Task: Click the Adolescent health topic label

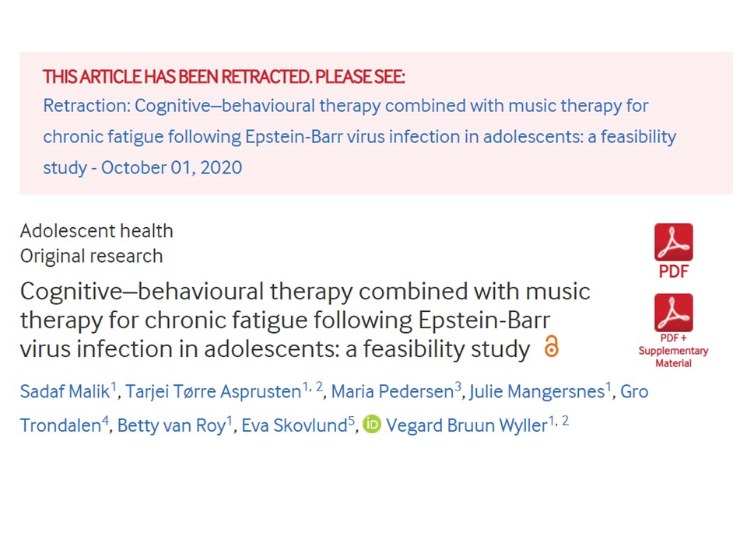Action: tap(96, 231)
